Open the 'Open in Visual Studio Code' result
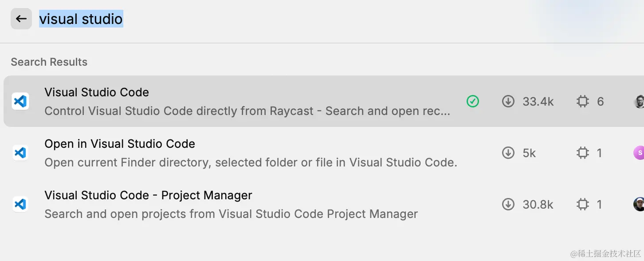The width and height of the screenshot is (644, 261). pyautogui.click(x=120, y=144)
